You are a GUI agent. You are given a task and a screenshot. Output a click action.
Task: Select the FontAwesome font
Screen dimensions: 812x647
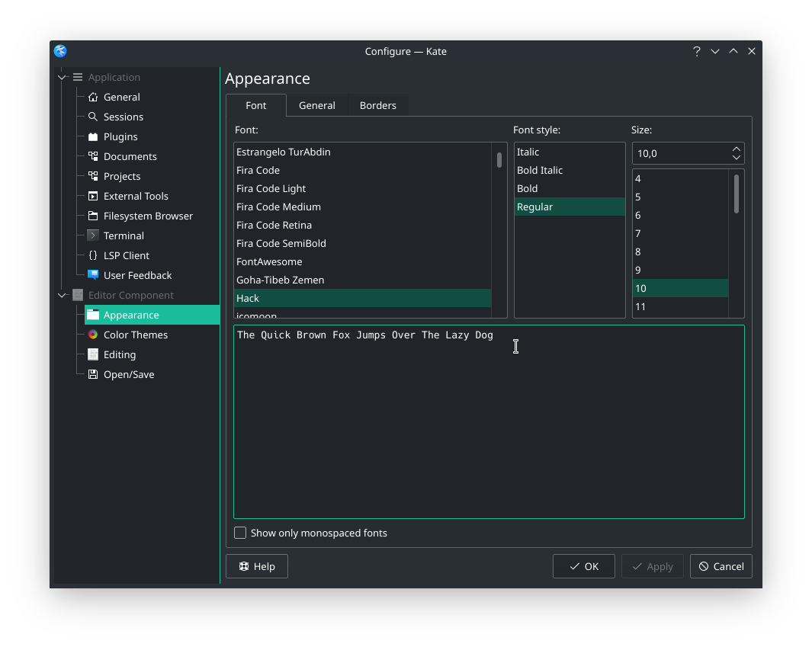coord(362,261)
